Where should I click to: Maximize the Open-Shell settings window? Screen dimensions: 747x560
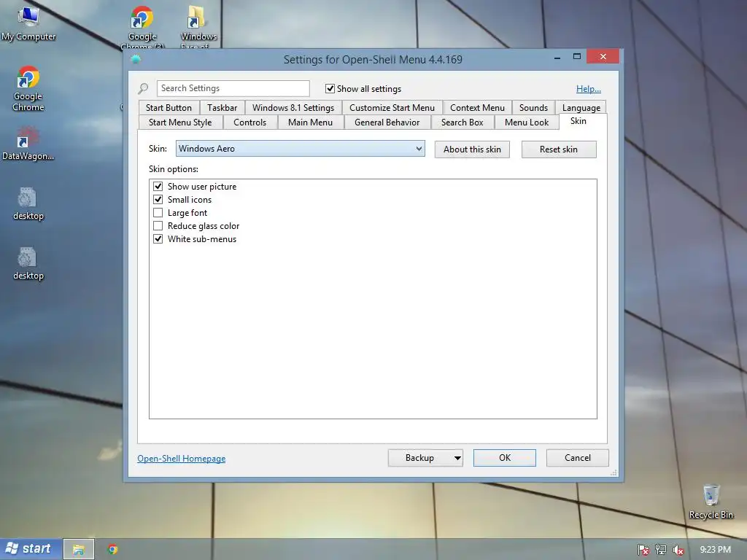coord(577,57)
